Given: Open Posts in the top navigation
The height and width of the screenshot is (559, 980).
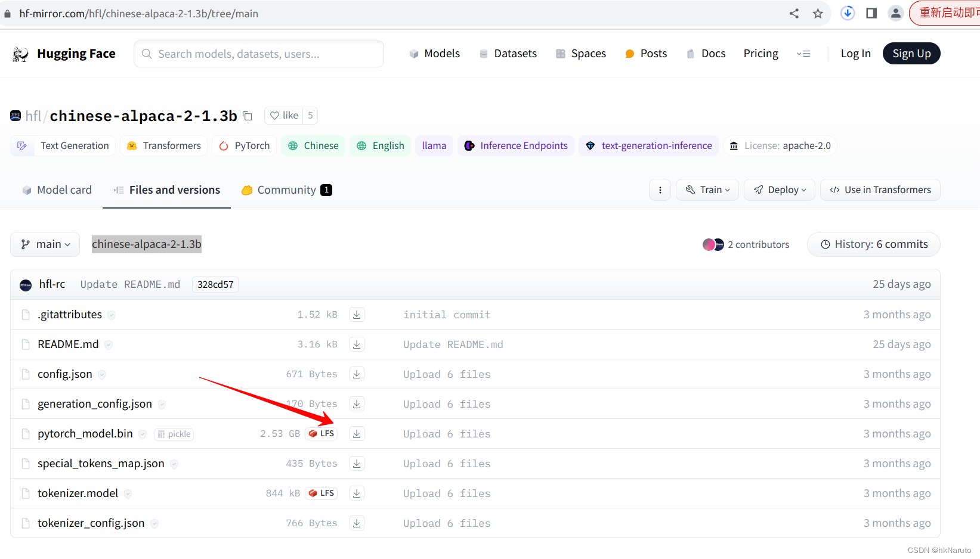Looking at the screenshot, I should click(x=646, y=54).
